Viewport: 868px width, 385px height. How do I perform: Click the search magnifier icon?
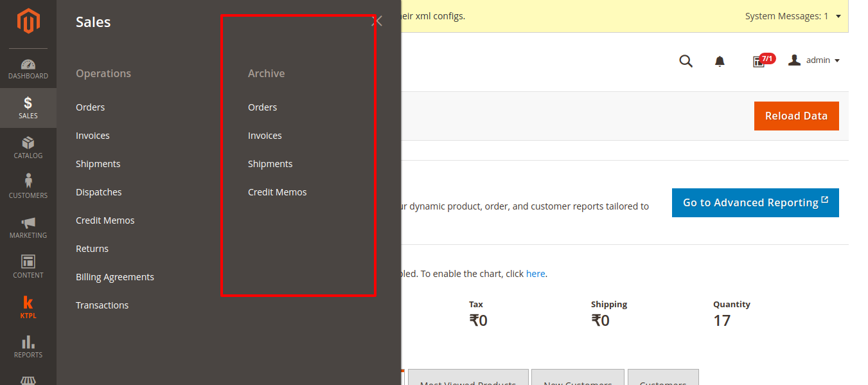click(x=686, y=61)
